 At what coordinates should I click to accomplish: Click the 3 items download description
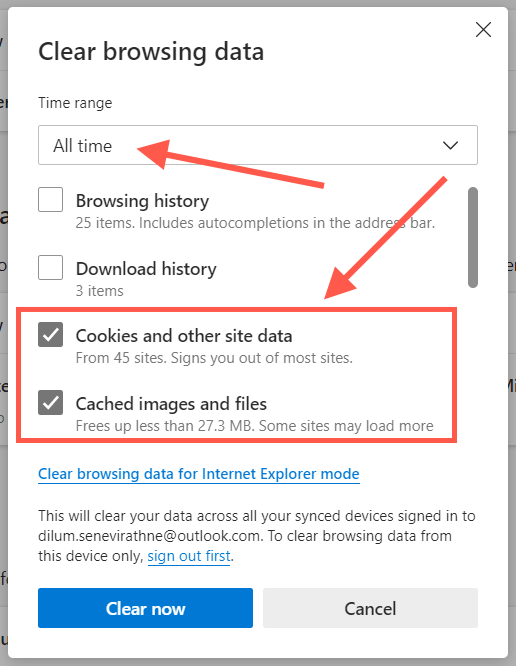[x=99, y=291]
